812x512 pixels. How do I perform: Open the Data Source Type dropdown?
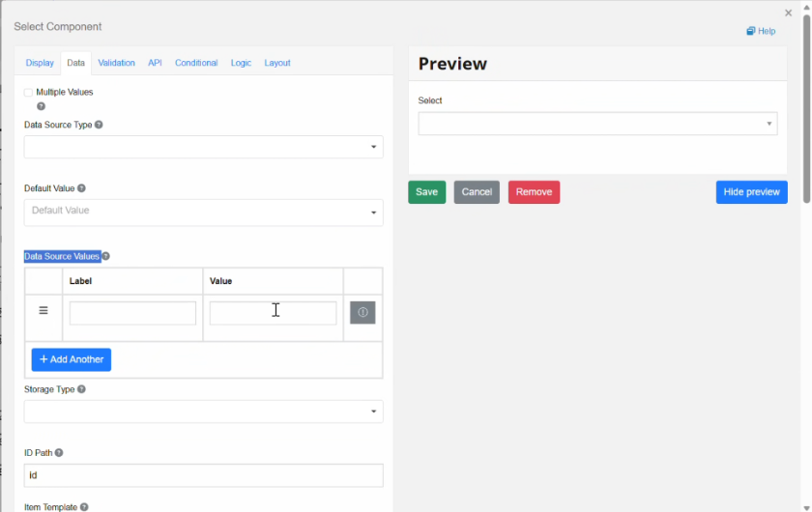pyautogui.click(x=204, y=147)
